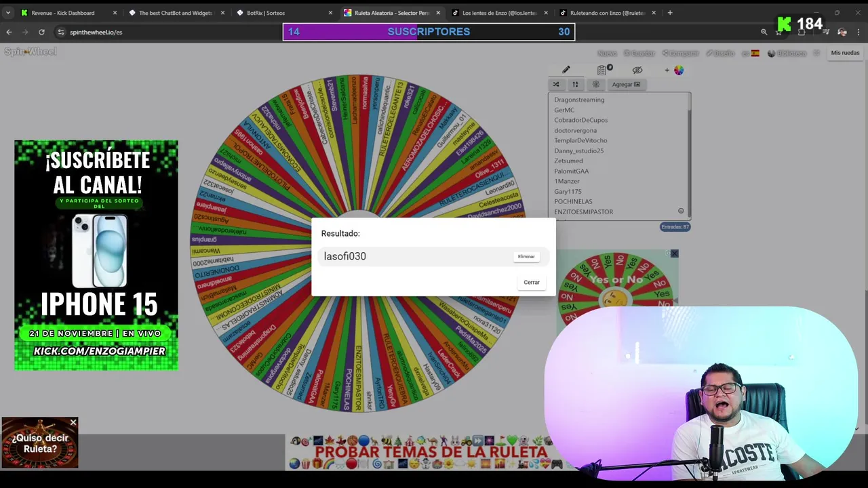Click entry GerMC in the list
The width and height of the screenshot is (868, 488).
[x=564, y=110]
